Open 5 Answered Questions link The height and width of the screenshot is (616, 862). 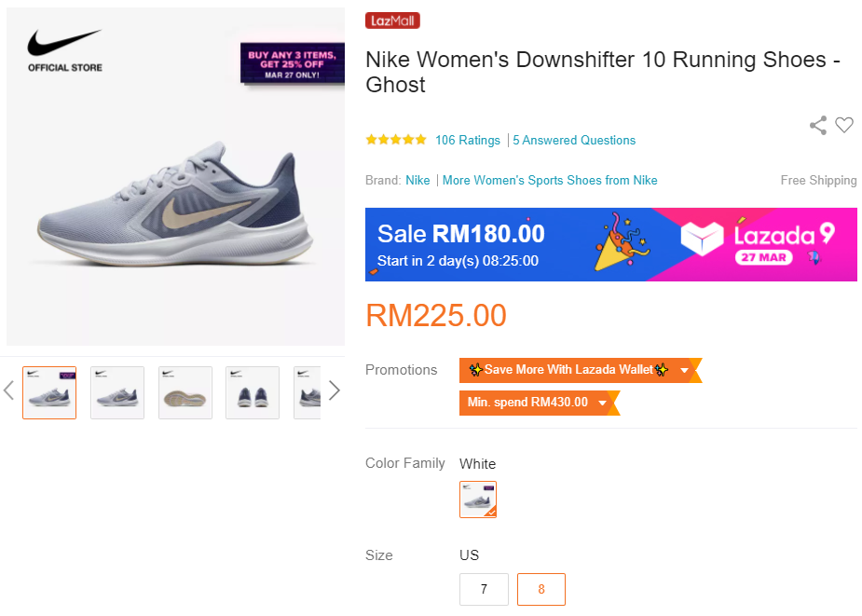(x=574, y=141)
